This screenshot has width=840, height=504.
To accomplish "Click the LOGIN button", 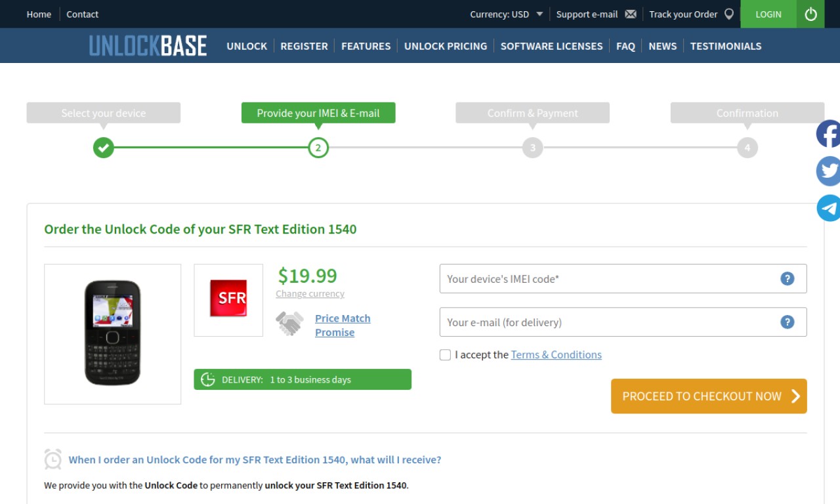I will (768, 14).
